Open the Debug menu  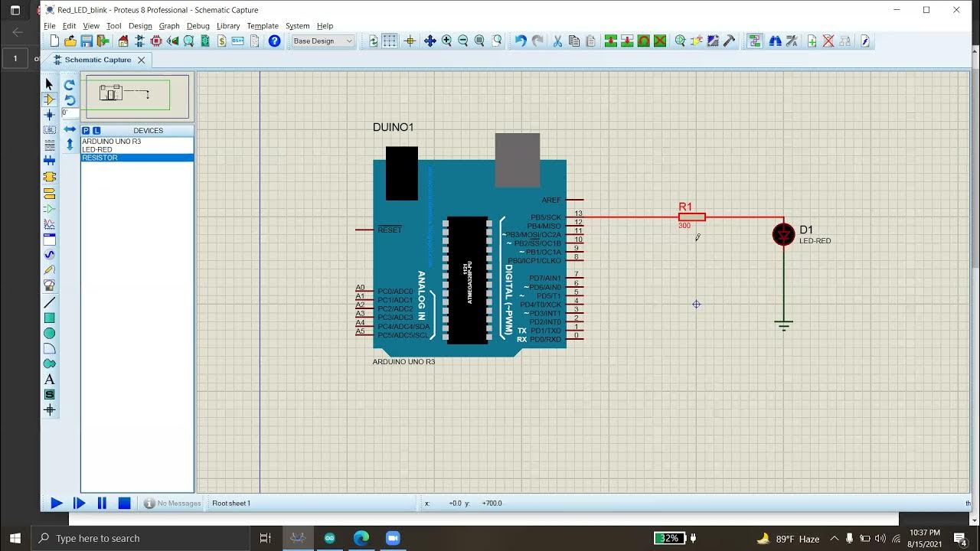click(198, 26)
